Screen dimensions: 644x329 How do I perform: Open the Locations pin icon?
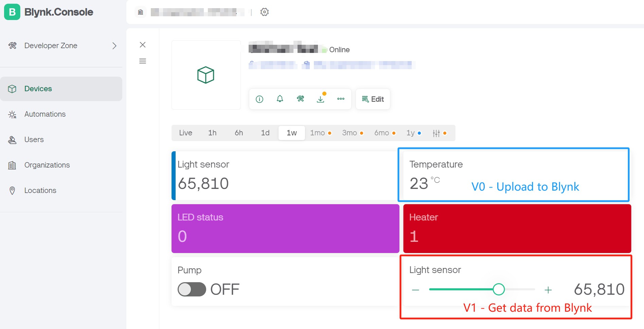[x=12, y=190]
